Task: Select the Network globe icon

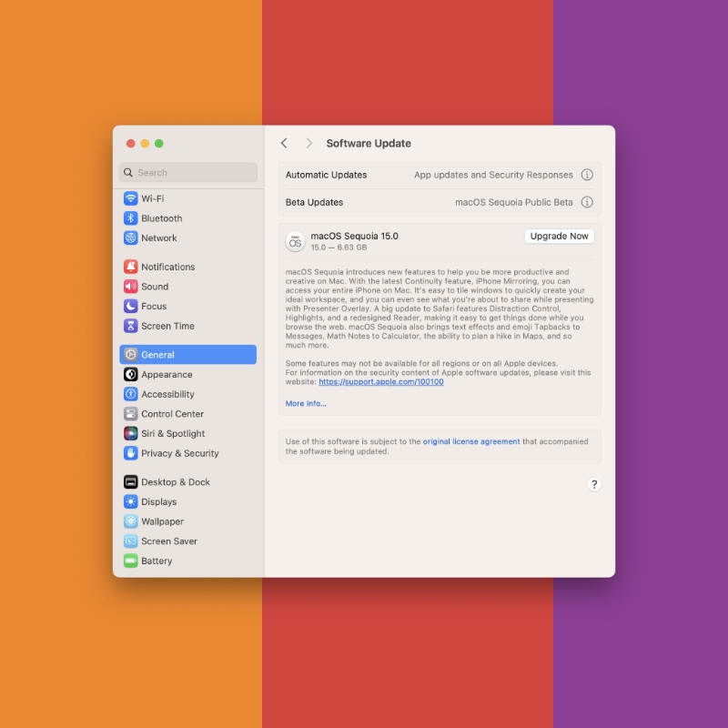Action: coord(131,238)
